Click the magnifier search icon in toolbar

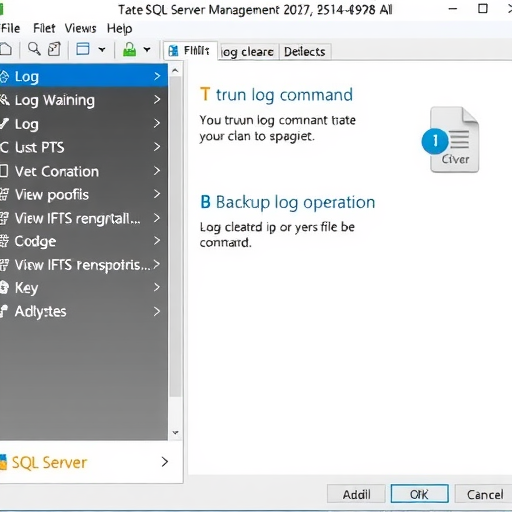click(x=34, y=49)
